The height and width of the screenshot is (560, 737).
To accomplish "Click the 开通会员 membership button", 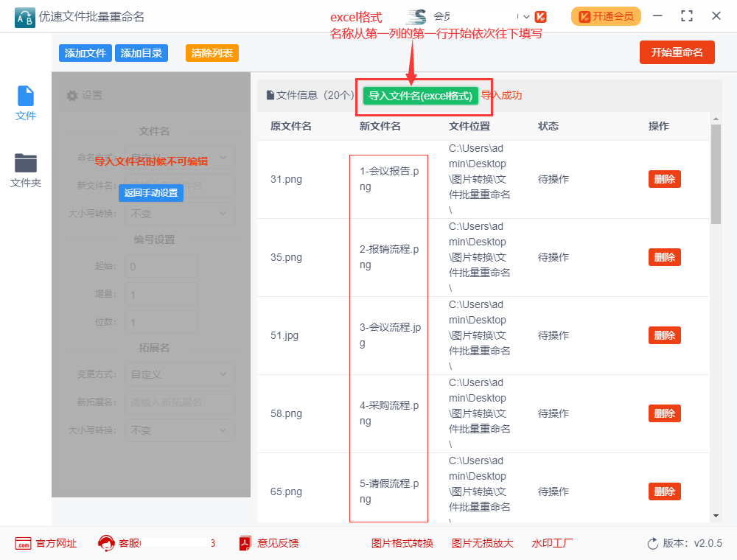I will tap(606, 16).
